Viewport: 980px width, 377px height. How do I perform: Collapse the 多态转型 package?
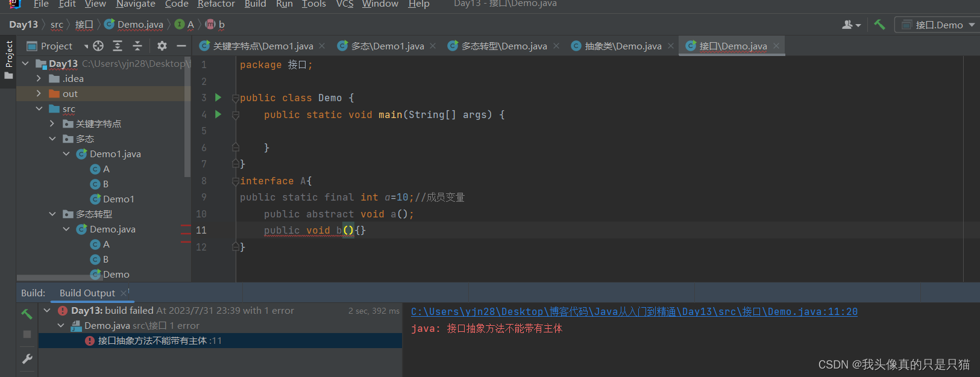point(52,214)
